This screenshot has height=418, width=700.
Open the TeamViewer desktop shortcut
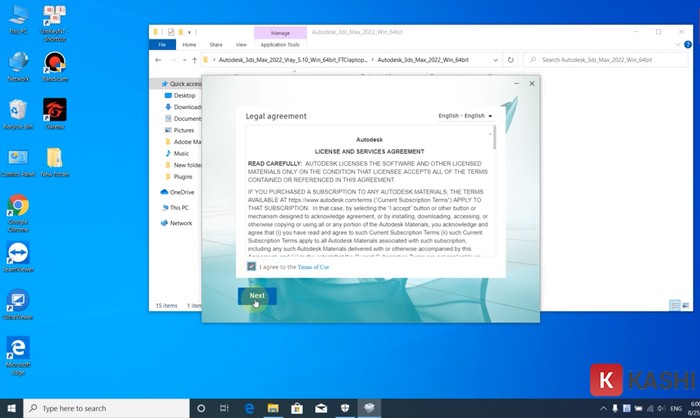click(x=17, y=254)
